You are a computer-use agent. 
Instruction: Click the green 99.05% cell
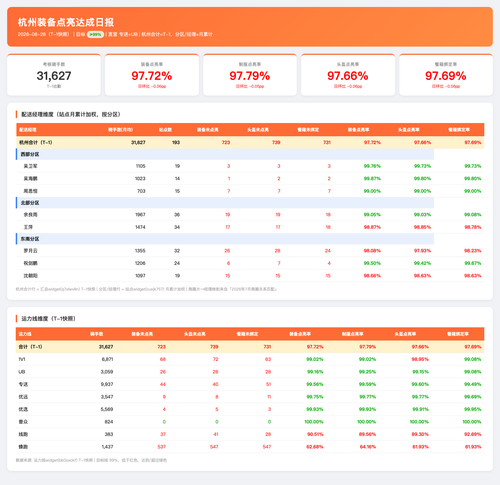point(372,215)
